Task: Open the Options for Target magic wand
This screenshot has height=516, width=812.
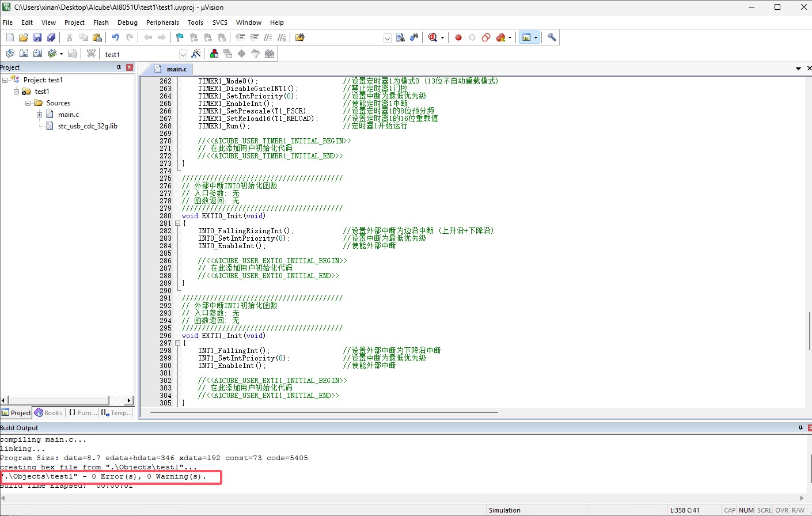Action: tap(196, 54)
